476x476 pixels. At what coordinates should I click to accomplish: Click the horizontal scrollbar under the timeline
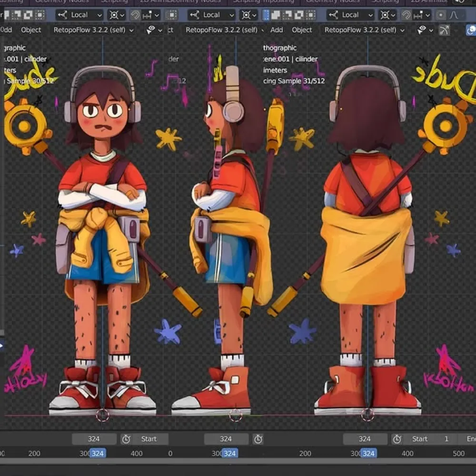coord(238,461)
